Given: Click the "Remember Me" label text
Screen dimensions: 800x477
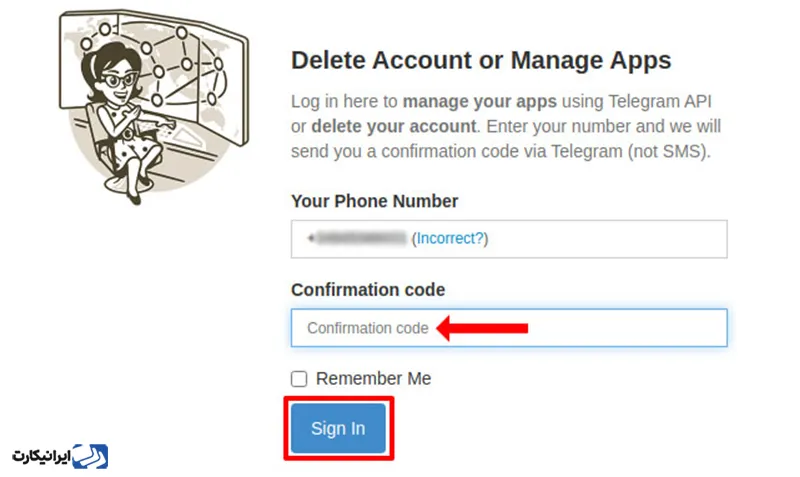Looking at the screenshot, I should (373, 379).
